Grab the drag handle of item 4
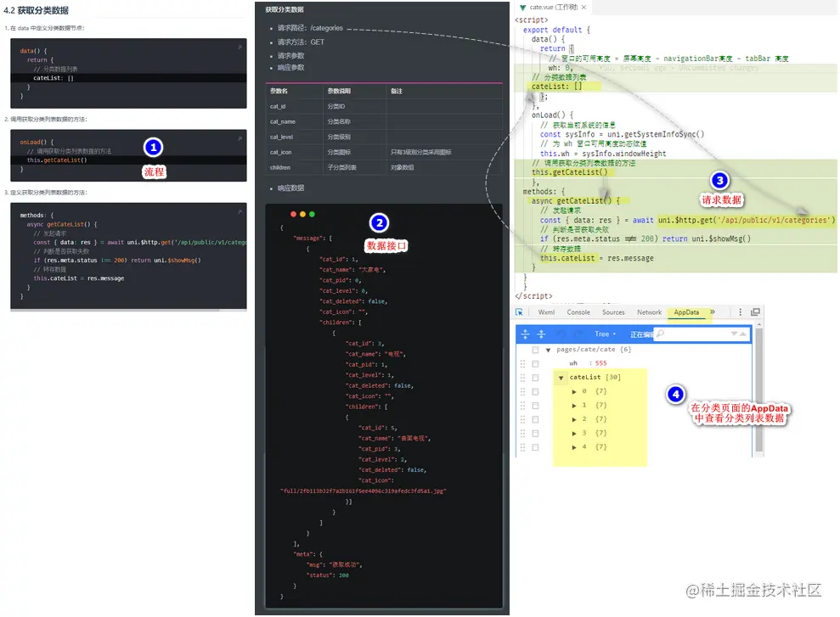Screen dimensions: 840x617 tap(522, 447)
